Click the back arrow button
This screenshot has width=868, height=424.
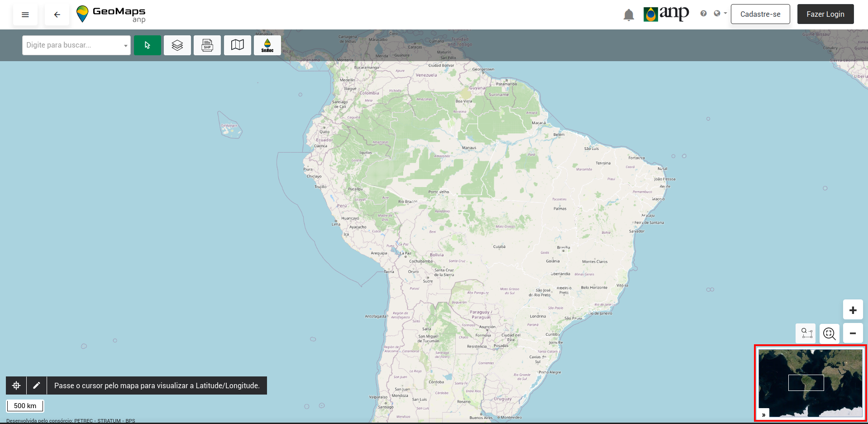[57, 14]
